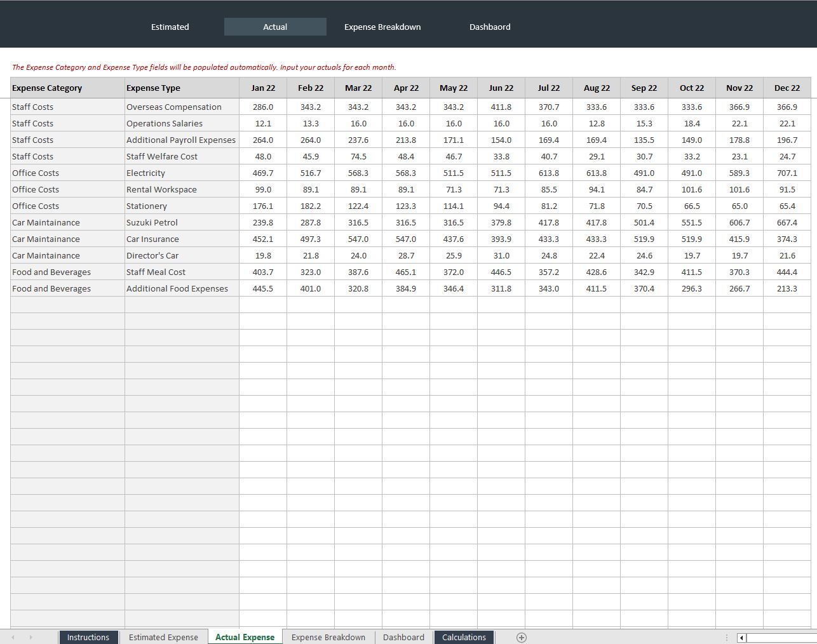
Task: Select the Expense Category header cell
Action: pyautogui.click(x=67, y=88)
